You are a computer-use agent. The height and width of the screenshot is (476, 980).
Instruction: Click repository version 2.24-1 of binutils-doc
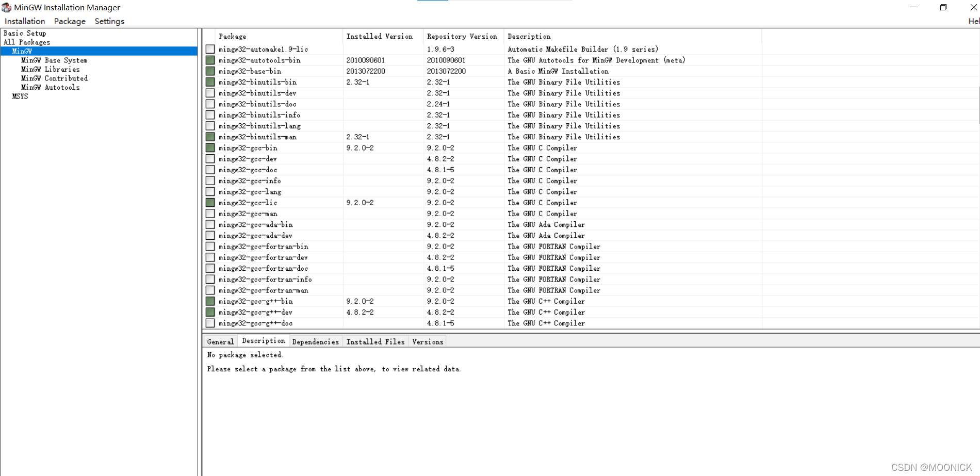tap(438, 104)
